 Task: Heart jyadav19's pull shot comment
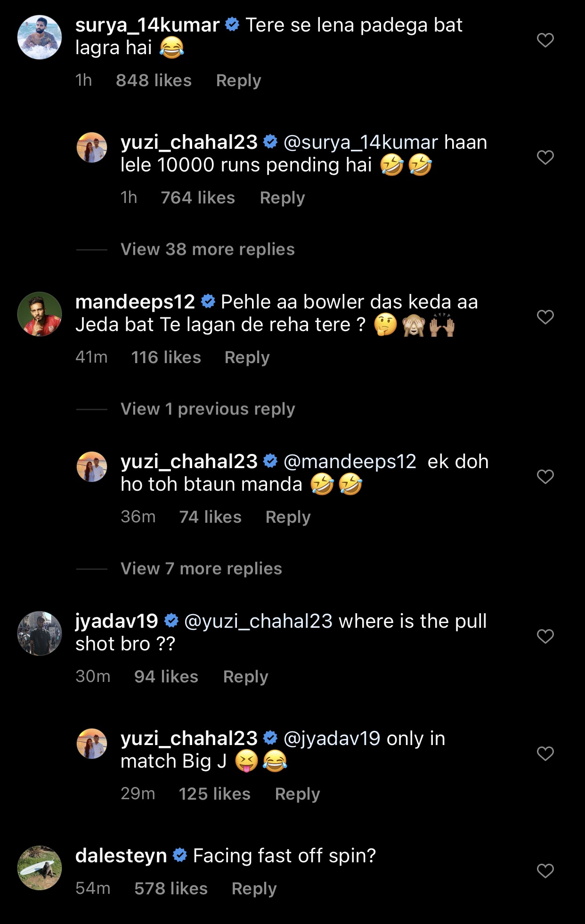(x=545, y=636)
